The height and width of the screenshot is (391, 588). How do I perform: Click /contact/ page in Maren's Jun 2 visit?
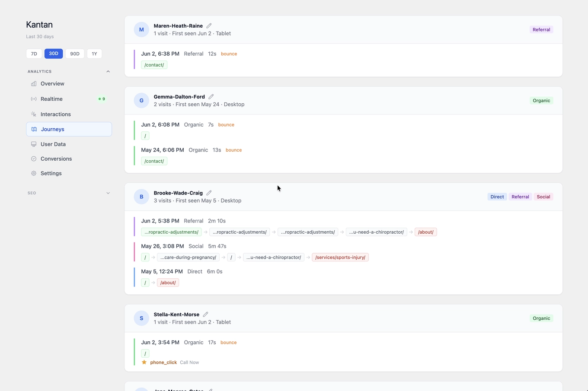coord(154,65)
